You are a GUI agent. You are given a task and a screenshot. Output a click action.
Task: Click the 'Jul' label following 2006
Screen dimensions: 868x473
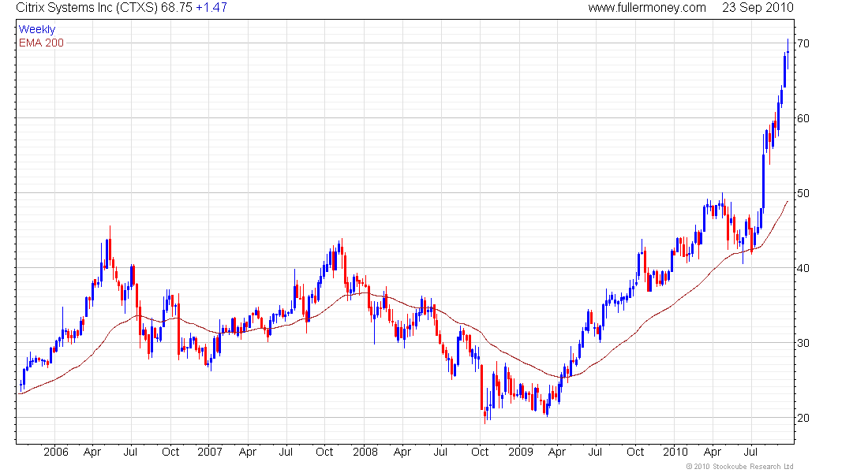tap(131, 452)
